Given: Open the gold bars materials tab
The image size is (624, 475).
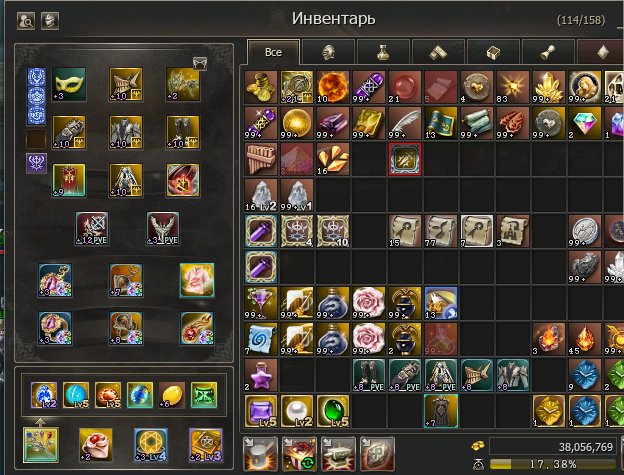Looking at the screenshot, I should coord(438,52).
